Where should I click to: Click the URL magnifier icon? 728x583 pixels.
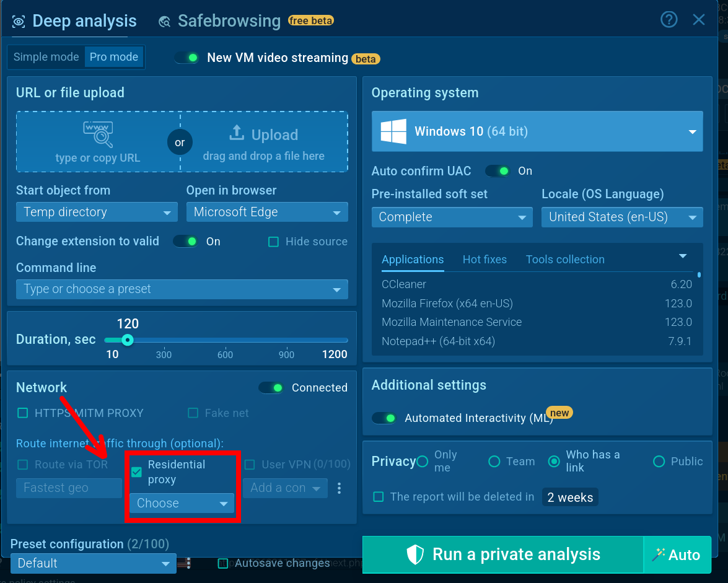[x=98, y=134]
